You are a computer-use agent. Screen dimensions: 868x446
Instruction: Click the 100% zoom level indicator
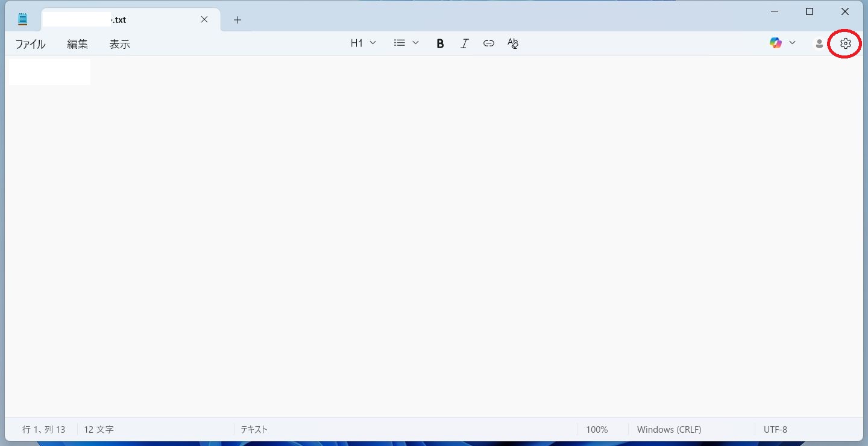596,429
